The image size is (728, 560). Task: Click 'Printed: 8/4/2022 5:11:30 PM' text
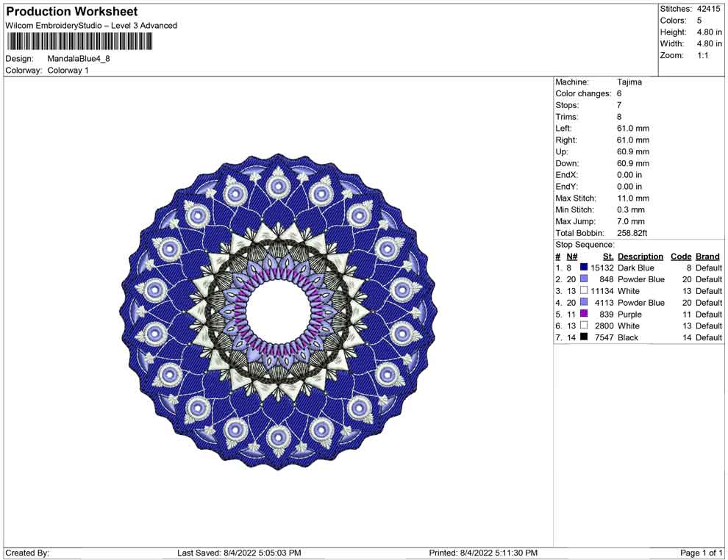483,553
